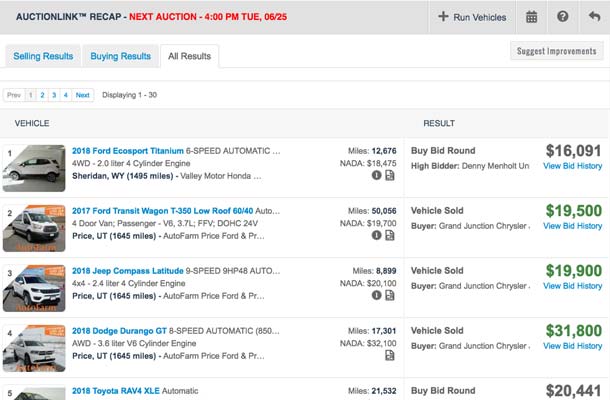Open the 2018 Dodge Durango GT listing
610x400 pixels.
coord(119,331)
